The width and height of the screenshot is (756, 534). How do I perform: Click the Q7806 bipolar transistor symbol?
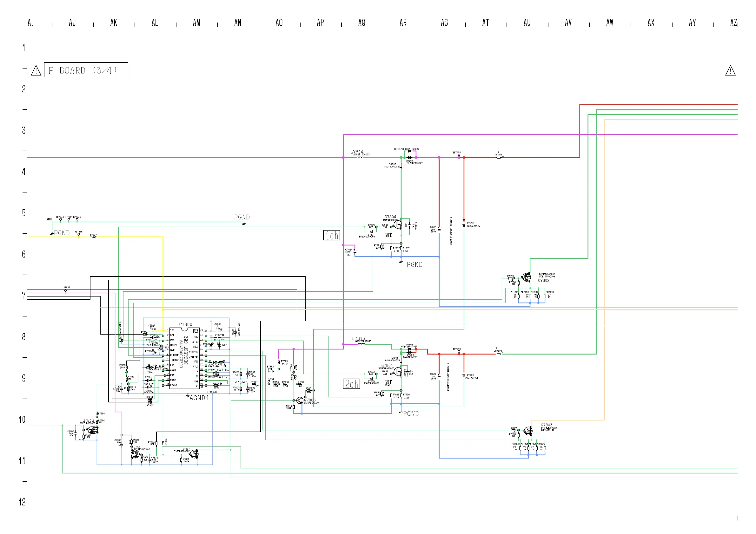pyautogui.click(x=299, y=400)
